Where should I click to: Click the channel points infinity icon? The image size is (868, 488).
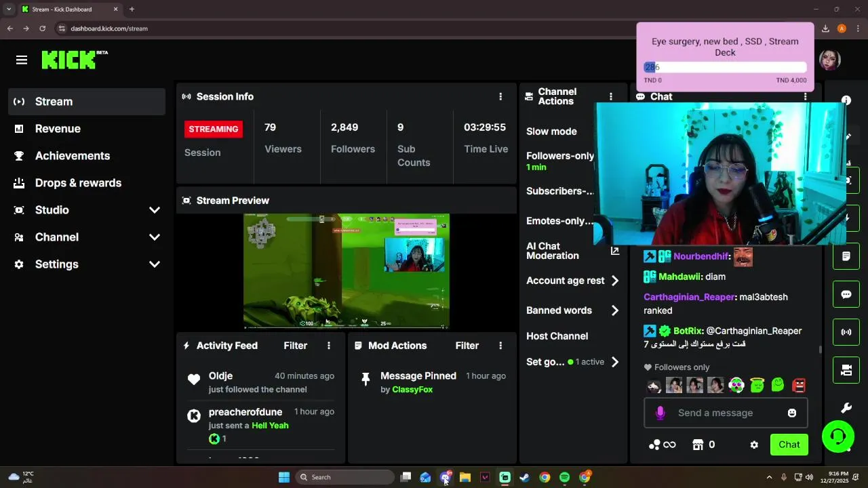pos(662,445)
